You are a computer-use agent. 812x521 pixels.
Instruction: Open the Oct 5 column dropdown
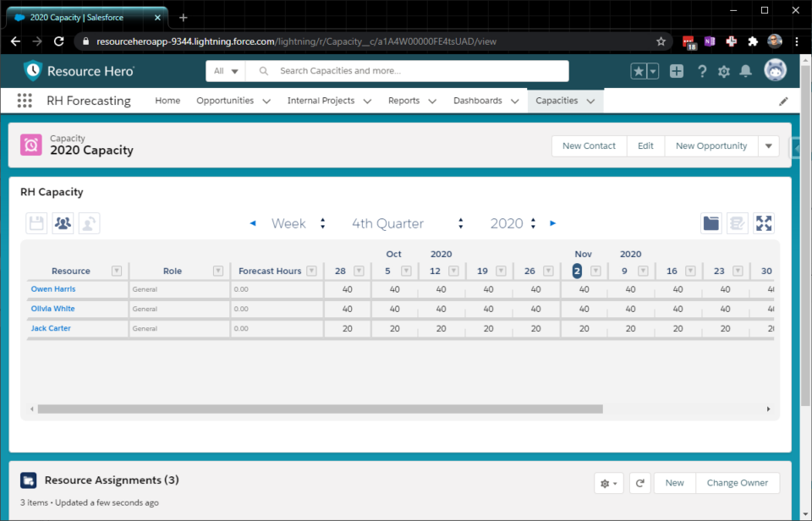point(406,271)
